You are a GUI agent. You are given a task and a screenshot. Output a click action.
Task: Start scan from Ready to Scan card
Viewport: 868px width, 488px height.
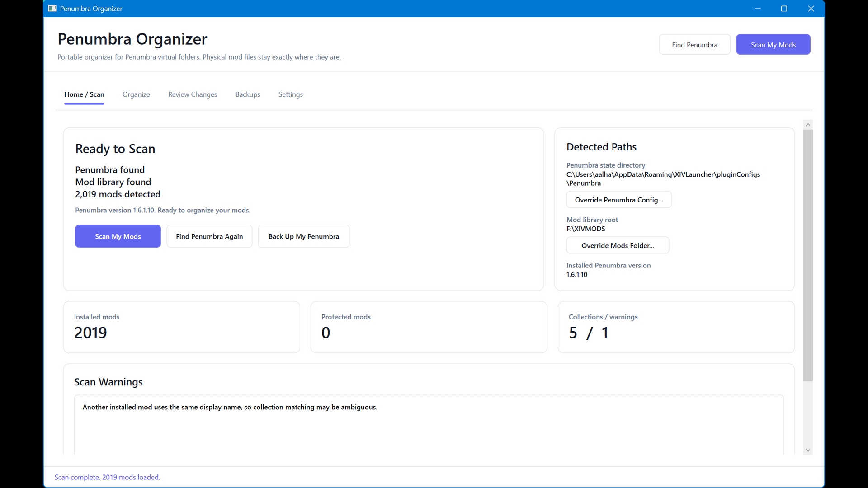118,236
